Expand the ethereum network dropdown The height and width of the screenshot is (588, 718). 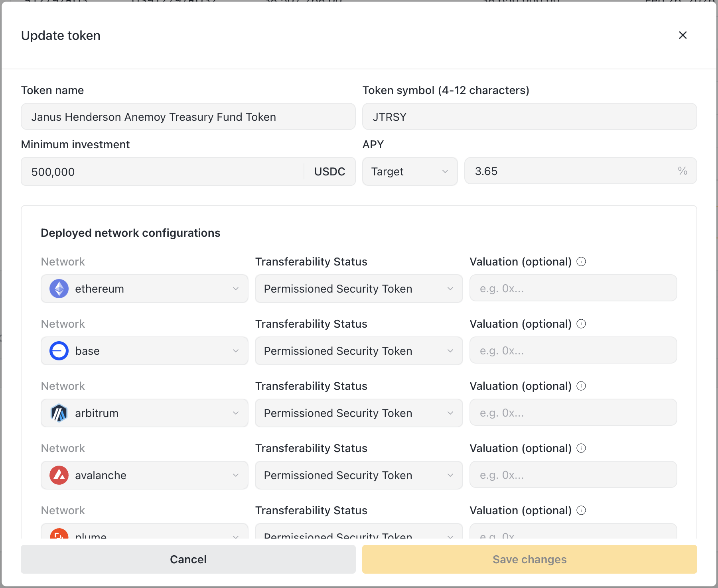click(144, 289)
